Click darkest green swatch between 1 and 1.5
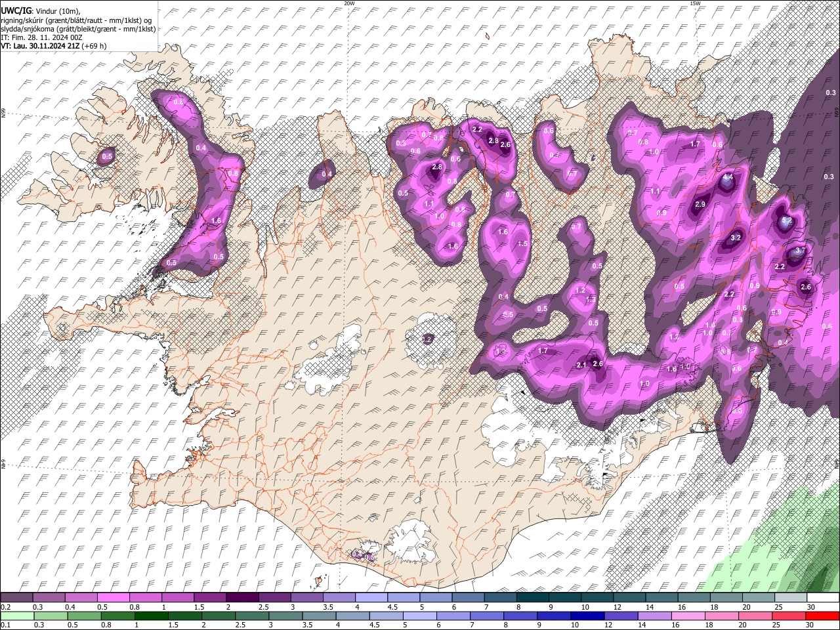 (152, 616)
